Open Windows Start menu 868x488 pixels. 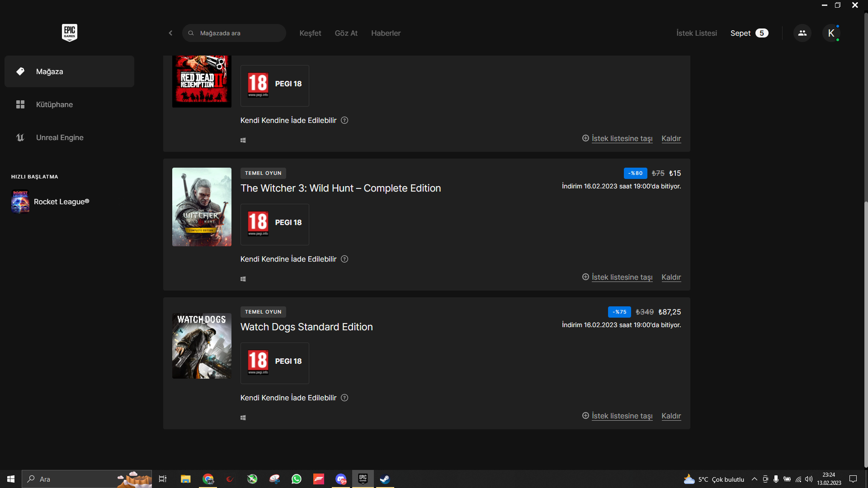[x=11, y=479]
